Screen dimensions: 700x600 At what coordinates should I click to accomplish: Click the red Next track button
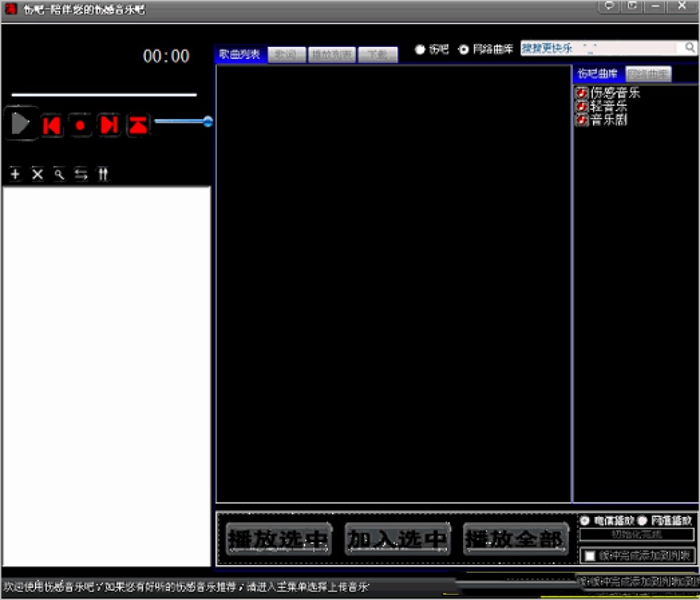coord(109,125)
